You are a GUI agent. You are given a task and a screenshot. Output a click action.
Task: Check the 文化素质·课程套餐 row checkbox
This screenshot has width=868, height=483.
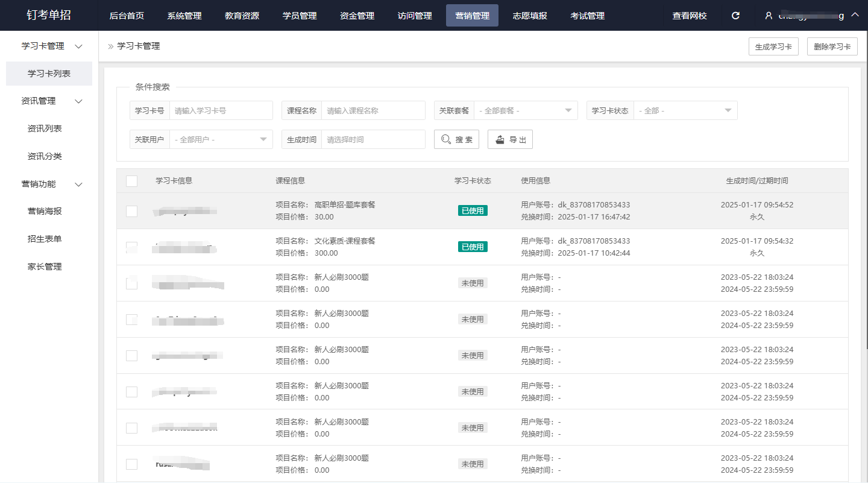tap(131, 247)
